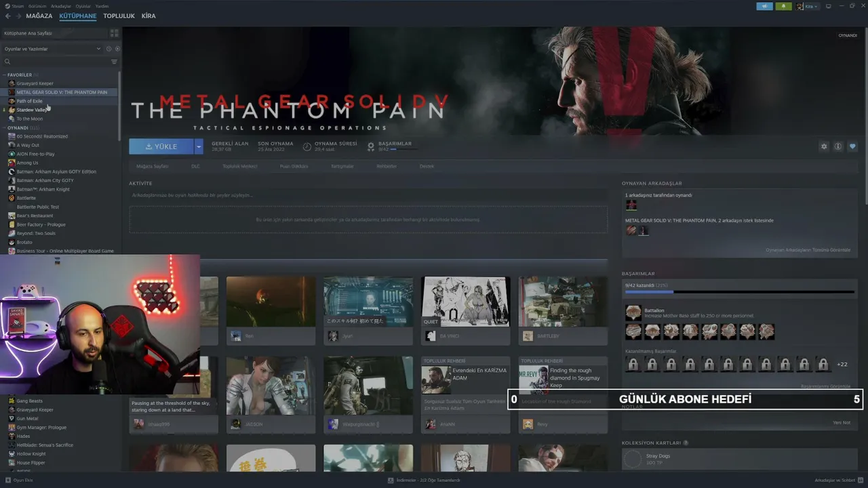
Task: Show game info icon
Action: 838,146
